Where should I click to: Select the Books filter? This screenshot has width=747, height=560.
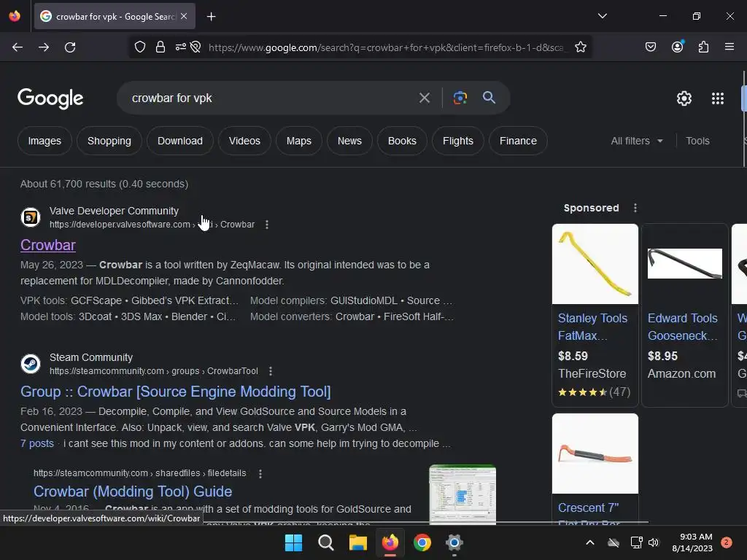[x=402, y=141]
